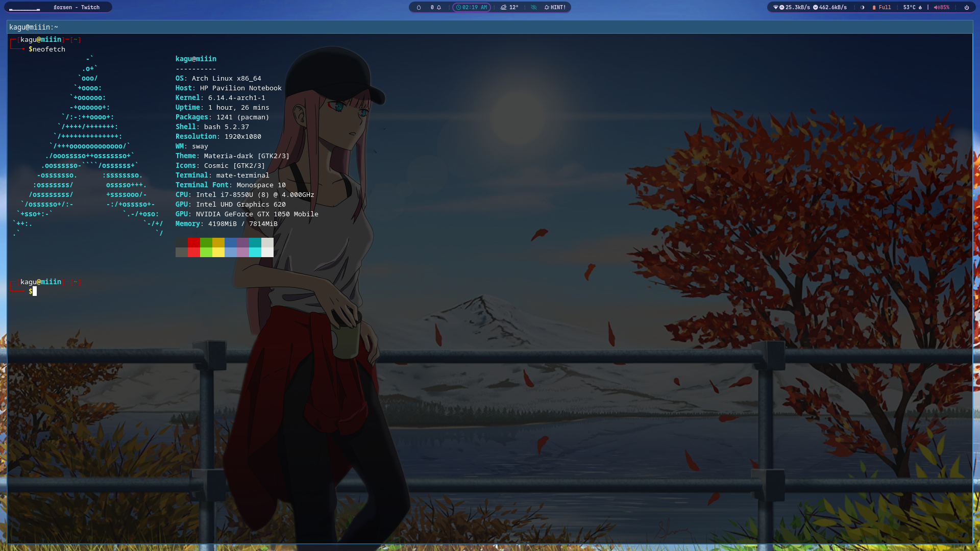Click the water droplet icon in the top bar
980x551 pixels.
tap(419, 8)
